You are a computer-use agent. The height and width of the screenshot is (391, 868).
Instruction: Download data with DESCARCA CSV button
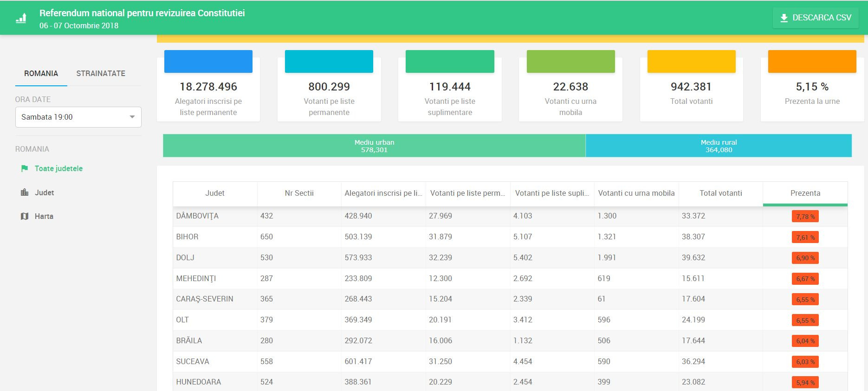(x=816, y=18)
